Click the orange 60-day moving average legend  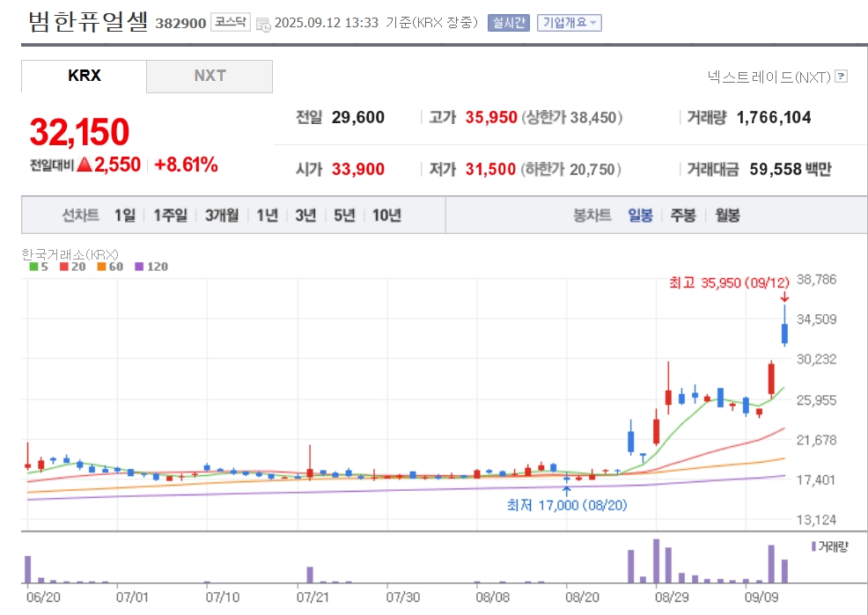click(110, 267)
